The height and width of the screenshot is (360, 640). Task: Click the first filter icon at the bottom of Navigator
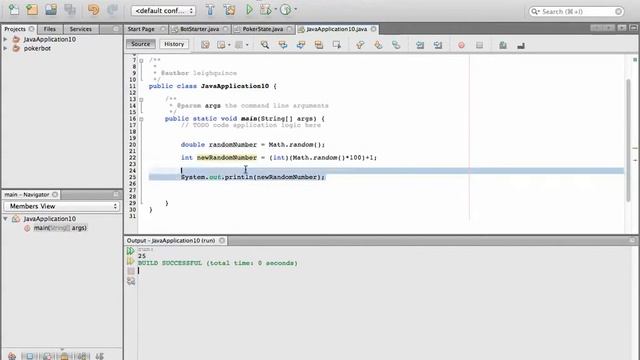(12, 356)
